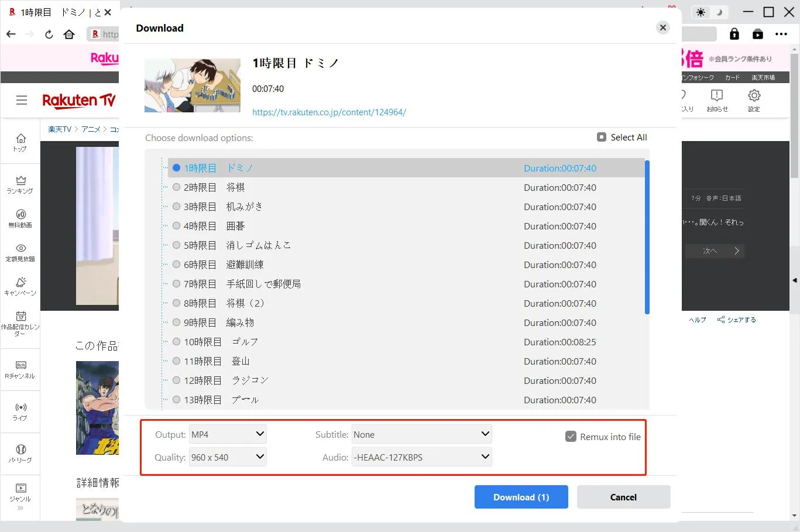Click the browser reload icon

pos(49,35)
